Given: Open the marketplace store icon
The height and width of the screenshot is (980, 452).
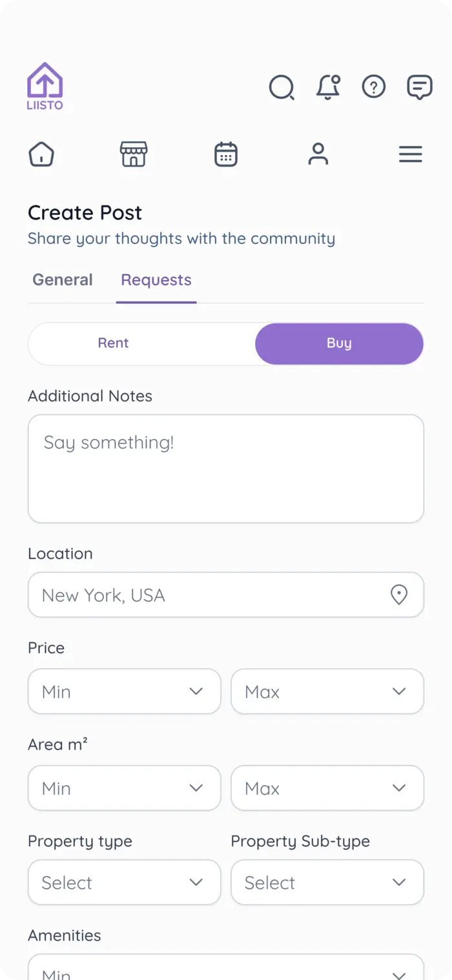Looking at the screenshot, I should (x=134, y=155).
